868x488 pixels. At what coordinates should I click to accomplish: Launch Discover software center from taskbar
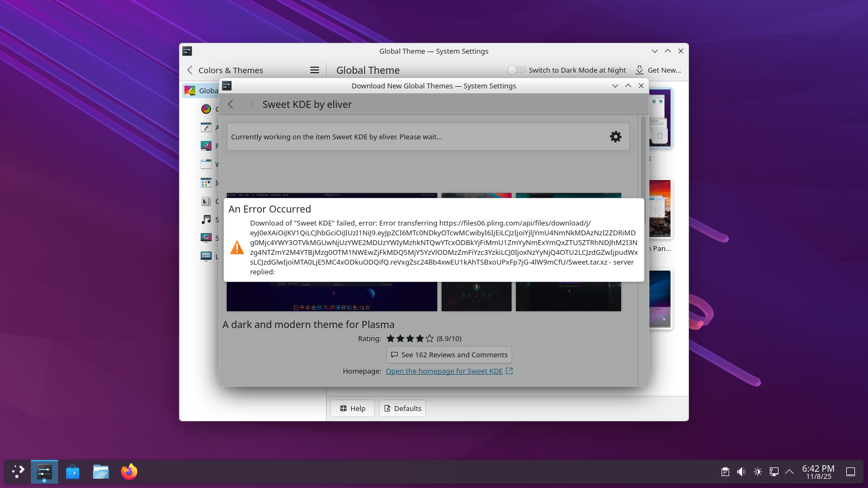73,472
